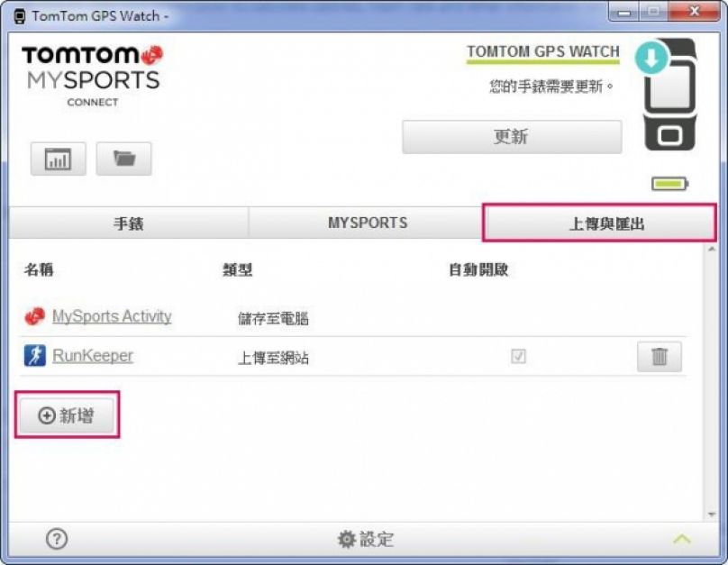Click the red MySports Activity hands icon
This screenshot has height=565, width=728.
(34, 316)
